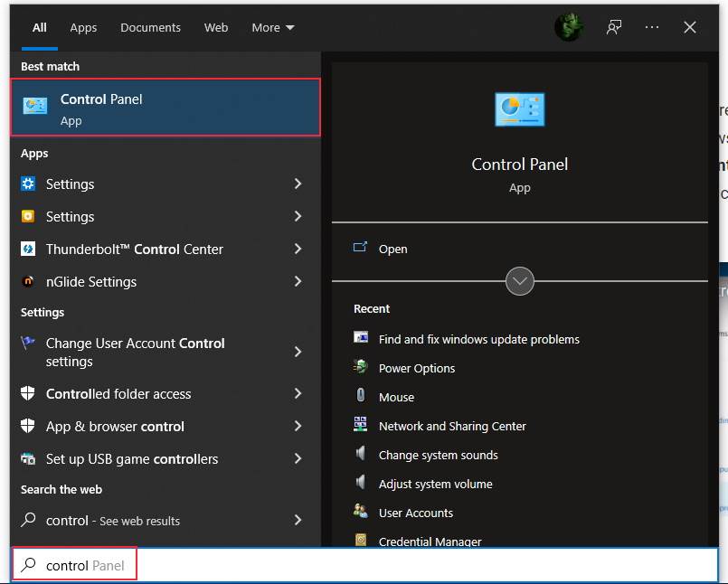Expand the circular down-chevron under Open
The height and width of the screenshot is (584, 728).
520,281
